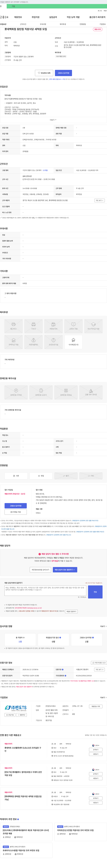Click the 기숙사 welfare icon
Viewport: 107px width, 868px height.
pos(33,326)
